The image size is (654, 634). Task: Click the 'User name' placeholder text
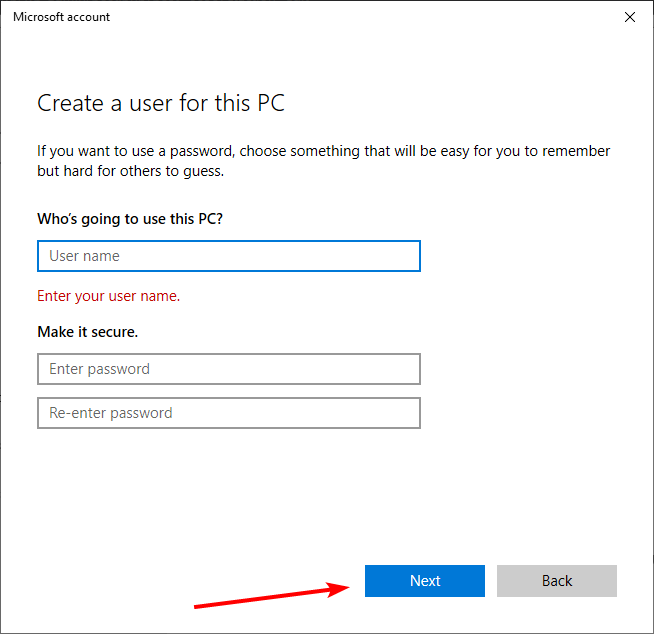(84, 256)
